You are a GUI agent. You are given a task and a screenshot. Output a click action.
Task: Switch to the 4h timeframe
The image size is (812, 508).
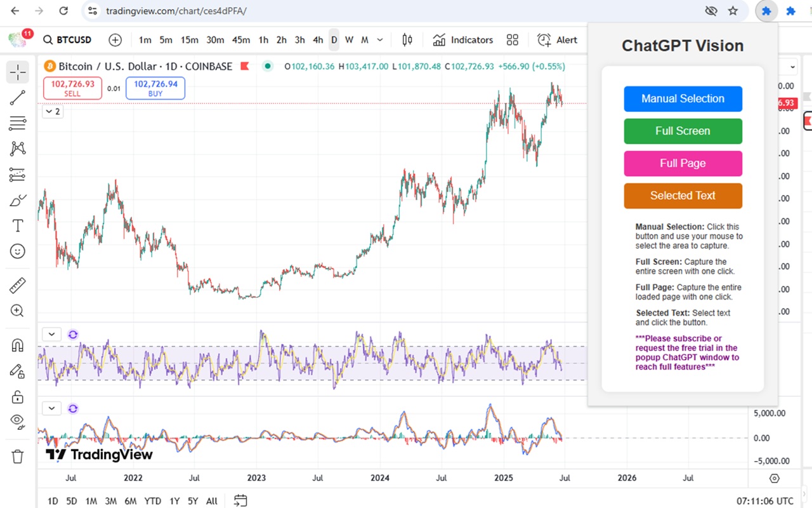pos(318,40)
